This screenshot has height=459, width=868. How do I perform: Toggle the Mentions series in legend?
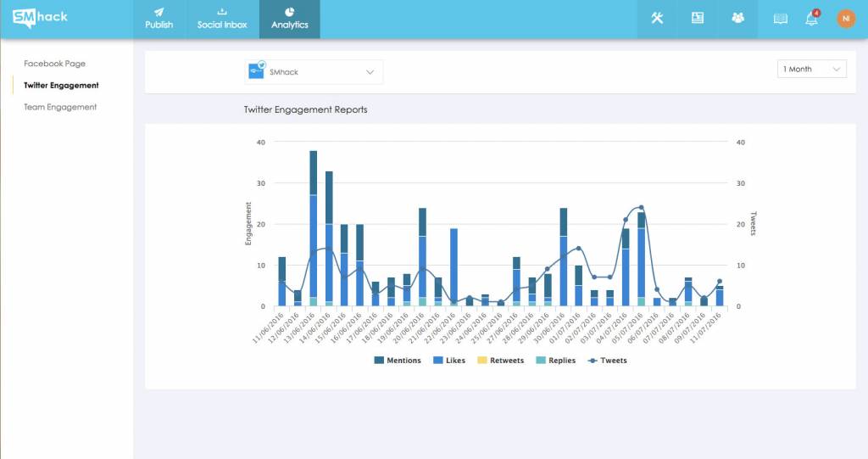coord(398,361)
